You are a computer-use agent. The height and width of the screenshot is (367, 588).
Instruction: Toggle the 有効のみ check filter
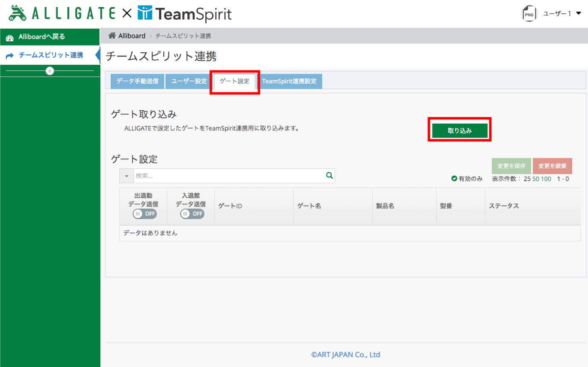coord(467,179)
